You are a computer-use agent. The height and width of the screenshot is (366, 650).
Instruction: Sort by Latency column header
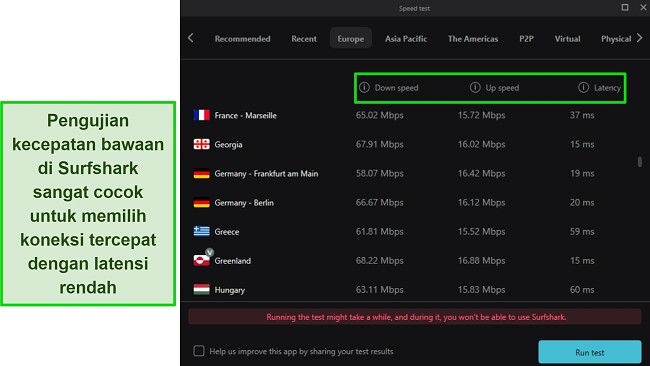click(x=607, y=88)
